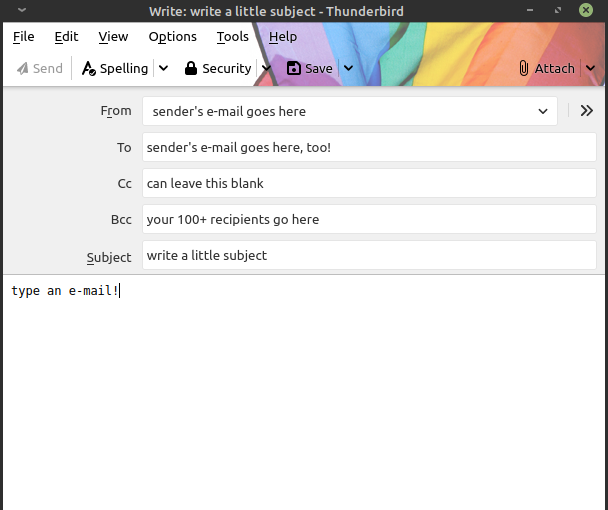Viewport: 608px width, 510px height.
Task: Click the Security padlock icon
Action: [x=190, y=69]
